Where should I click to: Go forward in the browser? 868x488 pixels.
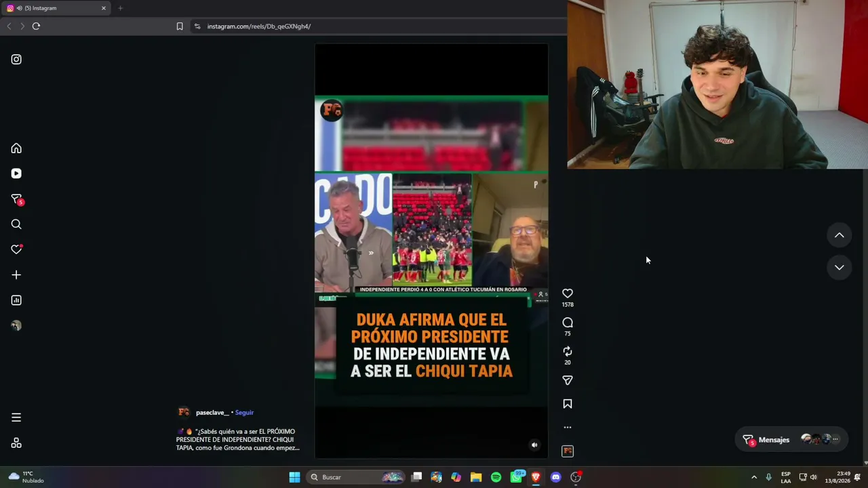coord(22,26)
